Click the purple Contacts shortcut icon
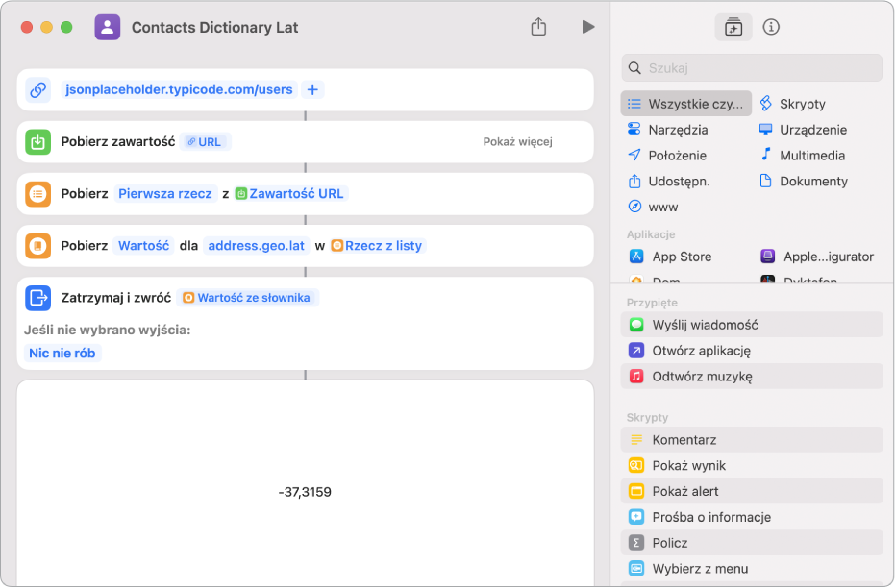This screenshot has width=895, height=588. point(108,27)
